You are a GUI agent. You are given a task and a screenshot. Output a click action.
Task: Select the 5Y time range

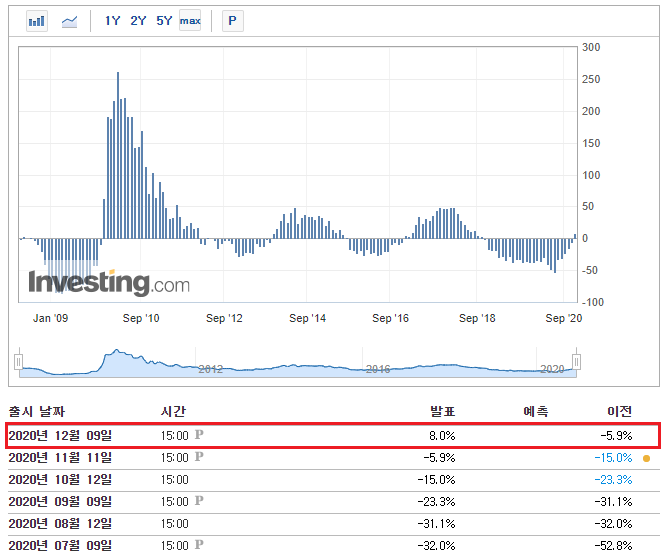pos(164,20)
